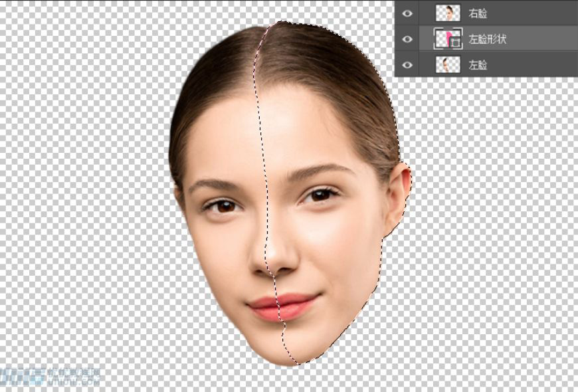Click the eye icon beside 右脸 layer
Image resolution: width=578 pixels, height=392 pixels.
click(x=407, y=13)
